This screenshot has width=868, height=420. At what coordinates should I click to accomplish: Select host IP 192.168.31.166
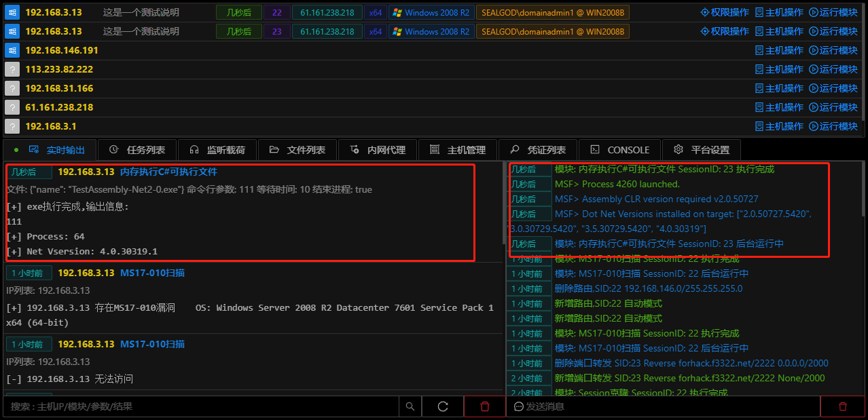(59, 88)
